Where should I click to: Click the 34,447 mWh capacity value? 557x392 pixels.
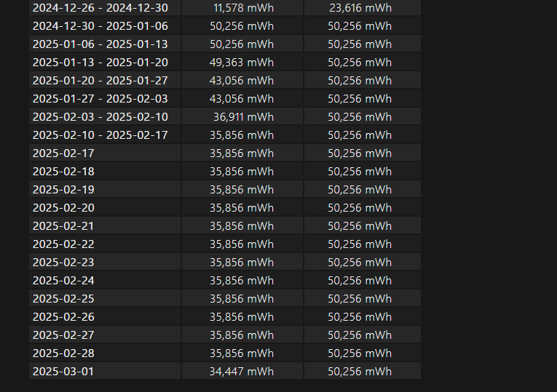pos(242,371)
